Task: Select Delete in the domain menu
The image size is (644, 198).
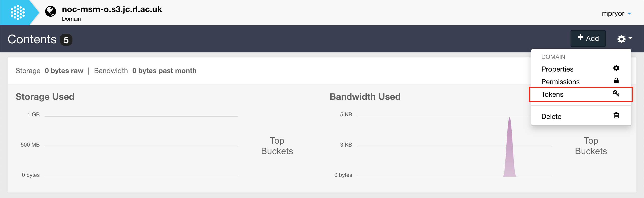Action: 551,117
